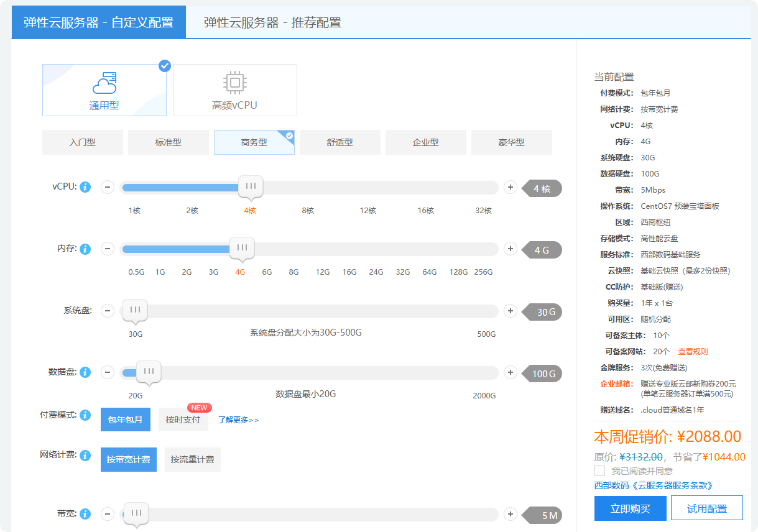Screen dimensions: 758x532
Task: Decrease vCPU with the minus button
Action: point(108,187)
